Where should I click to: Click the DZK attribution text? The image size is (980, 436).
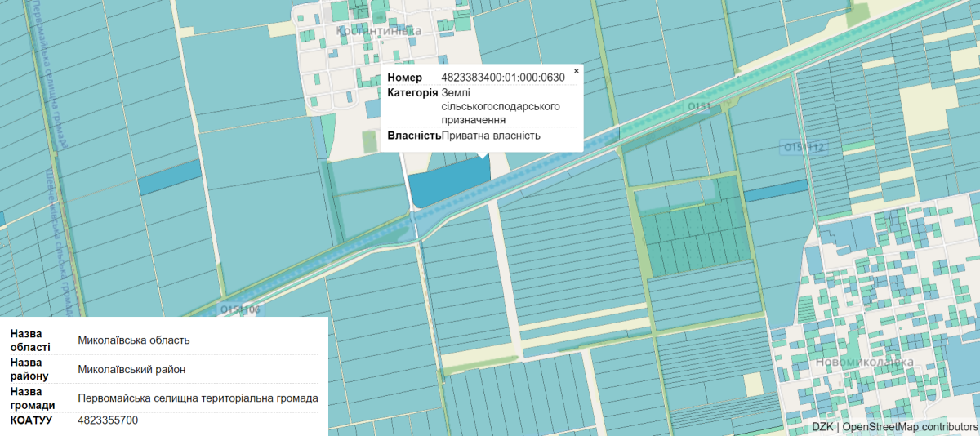pyautogui.click(x=822, y=427)
